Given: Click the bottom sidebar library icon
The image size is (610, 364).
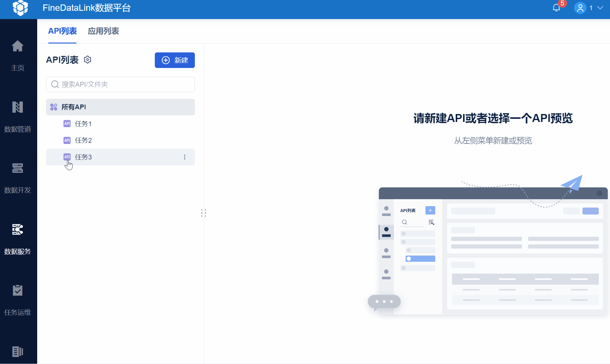Looking at the screenshot, I should point(17,352).
